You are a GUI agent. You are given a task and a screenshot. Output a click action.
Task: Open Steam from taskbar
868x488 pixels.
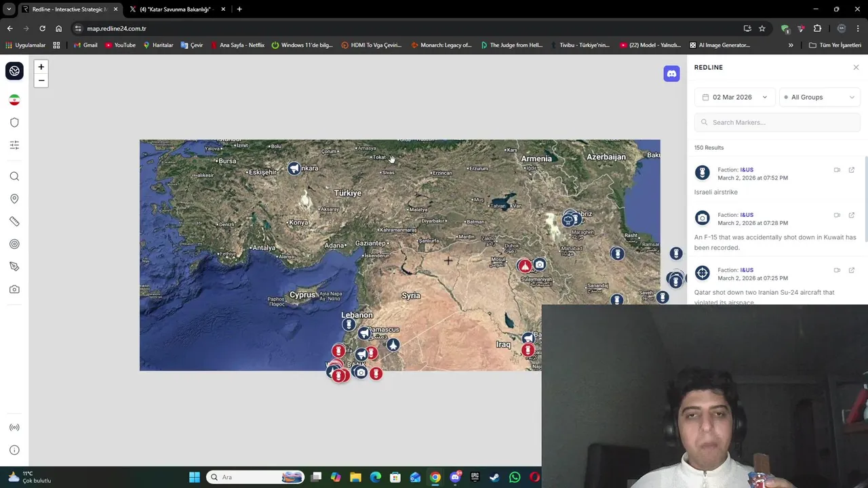pos(494,477)
